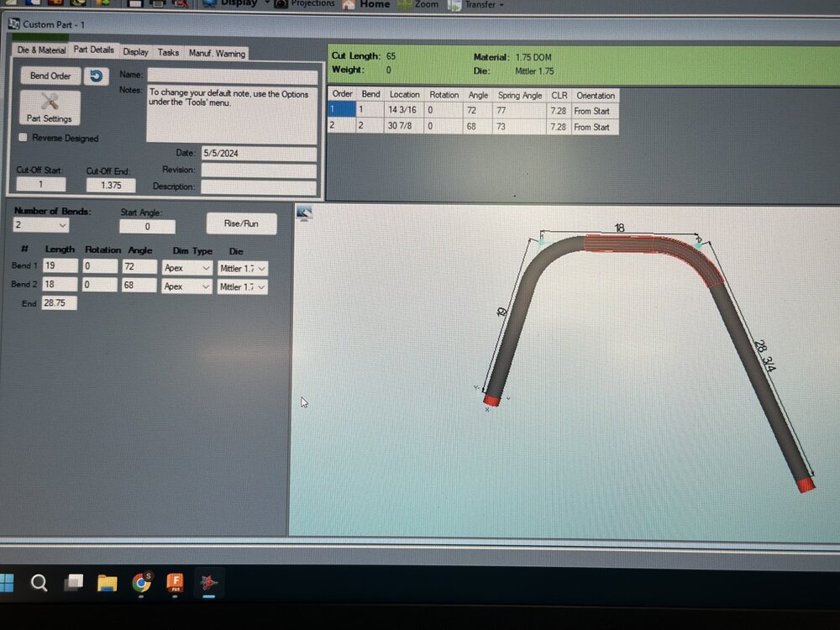Screen dimensions: 840x630
Task: Click the Projections toolbar item
Action: pyautogui.click(x=304, y=3)
